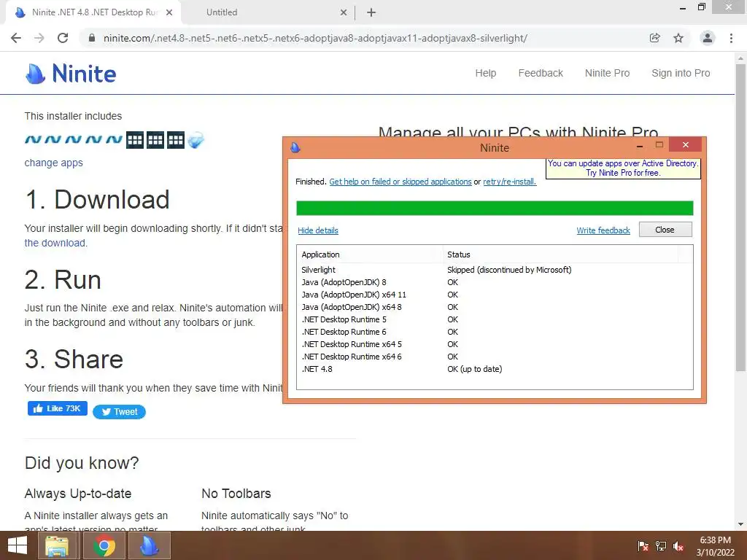The height and width of the screenshot is (560, 747).
Task: Select .NET Desktop Runtime 5 row
Action: [495, 319]
